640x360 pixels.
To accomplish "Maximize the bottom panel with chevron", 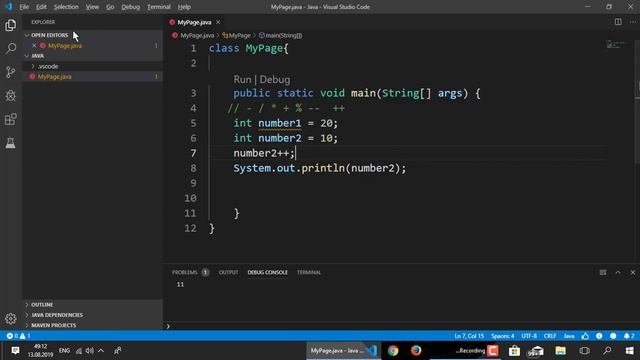I will click(618, 272).
